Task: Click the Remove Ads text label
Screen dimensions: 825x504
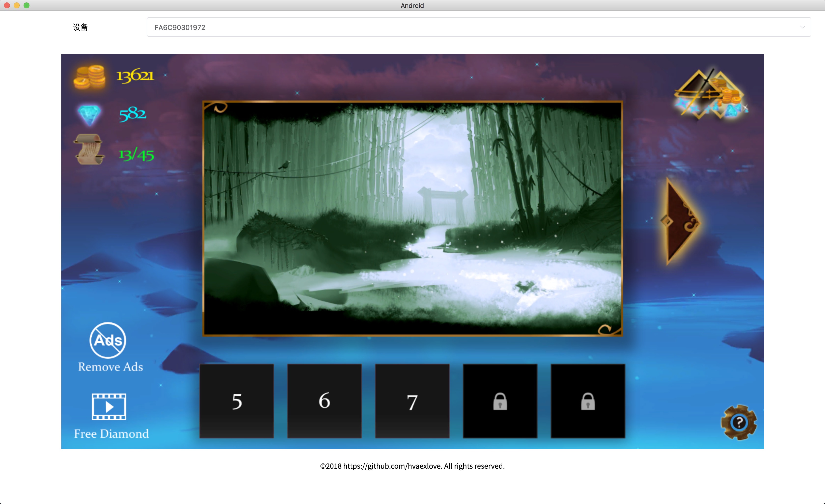Action: [110, 367]
